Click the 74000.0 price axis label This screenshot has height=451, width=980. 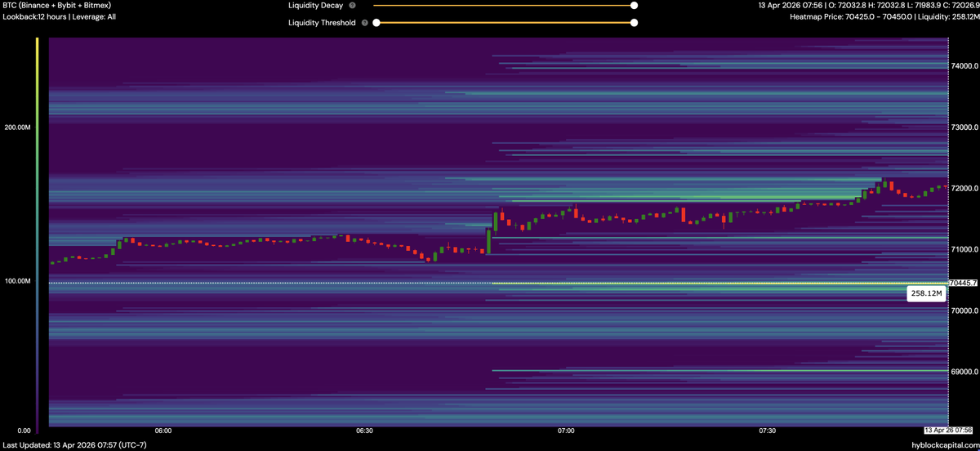(x=964, y=67)
